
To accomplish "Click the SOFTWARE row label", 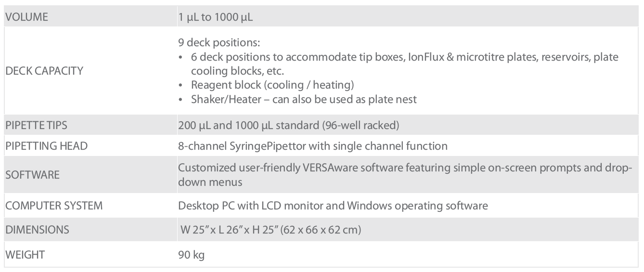I will pyautogui.click(x=29, y=173).
